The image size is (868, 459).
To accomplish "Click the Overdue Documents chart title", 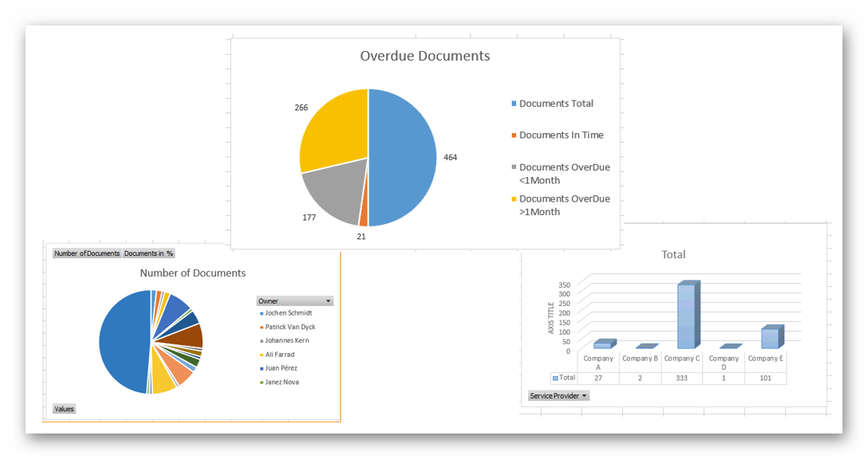I will pyautogui.click(x=424, y=56).
